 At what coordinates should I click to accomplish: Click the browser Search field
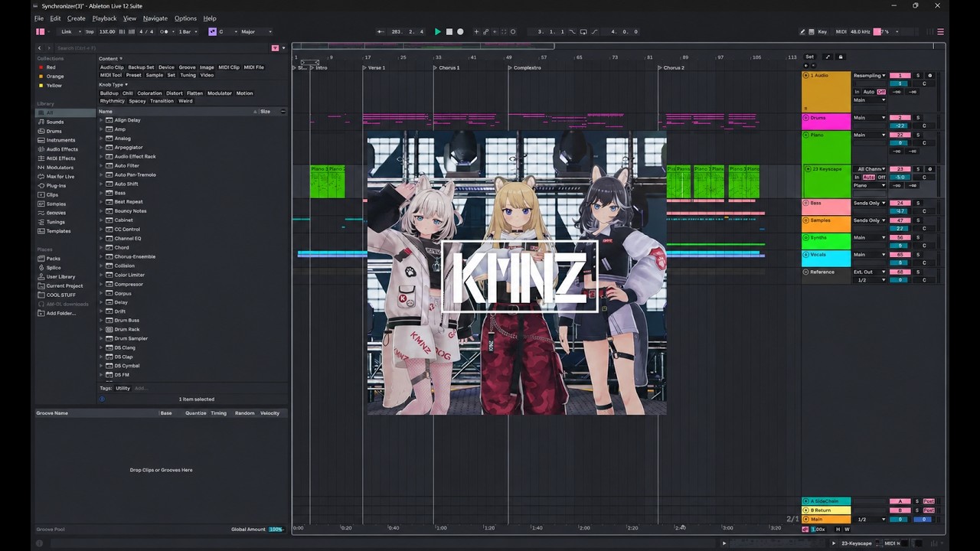(161, 47)
